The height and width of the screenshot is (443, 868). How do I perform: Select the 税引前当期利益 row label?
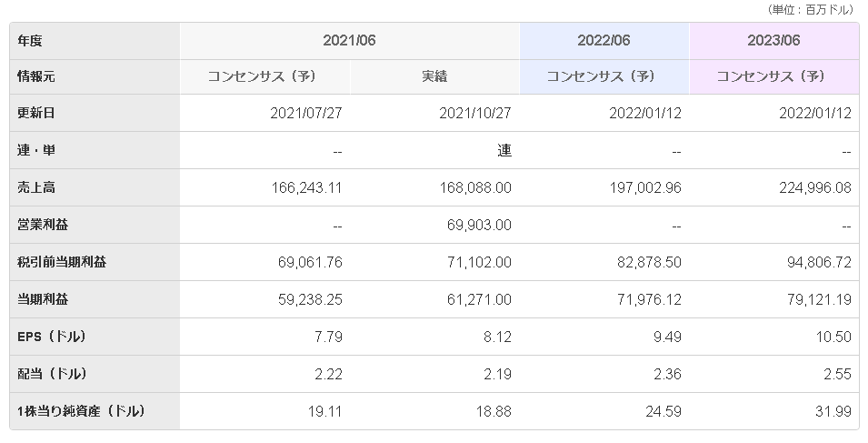[x=61, y=262]
